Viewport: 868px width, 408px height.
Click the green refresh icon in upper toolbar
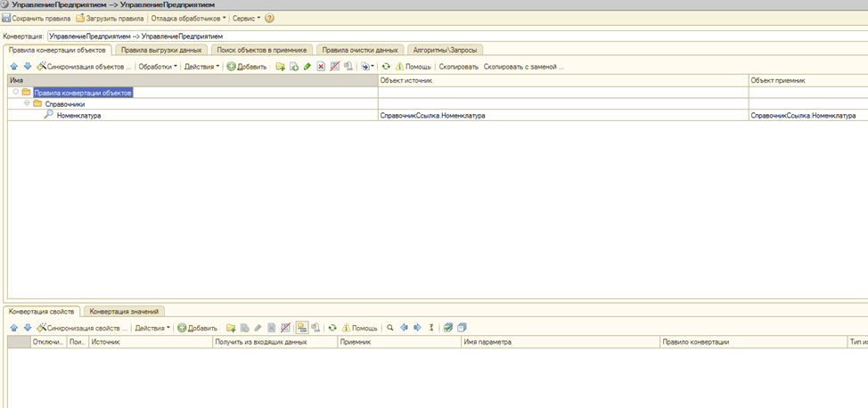coord(386,67)
